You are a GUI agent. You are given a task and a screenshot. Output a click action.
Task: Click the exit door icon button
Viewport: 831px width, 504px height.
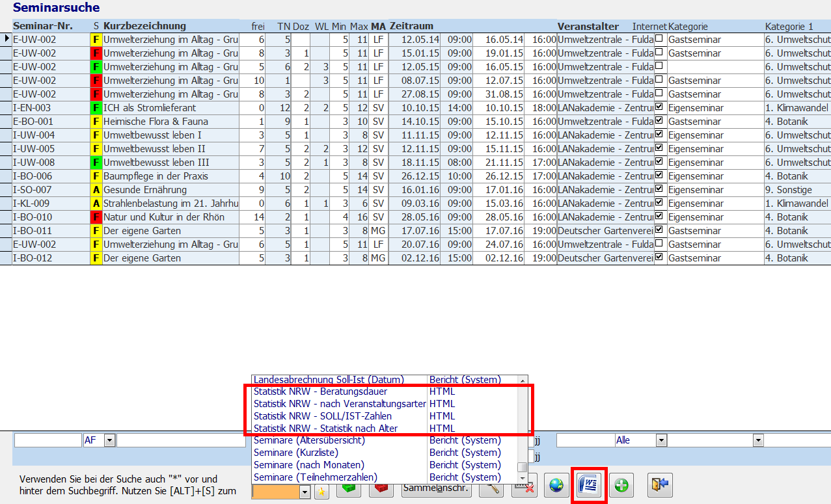(659, 486)
